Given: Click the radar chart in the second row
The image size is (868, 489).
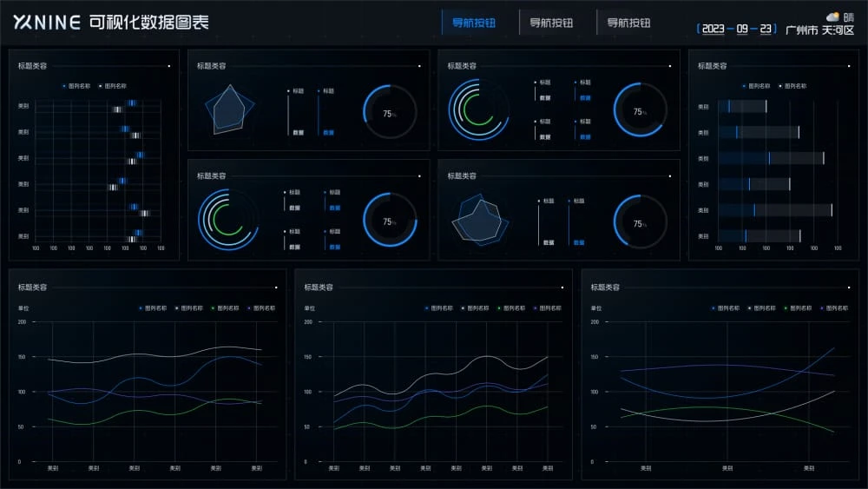Looking at the screenshot, I should point(478,221).
